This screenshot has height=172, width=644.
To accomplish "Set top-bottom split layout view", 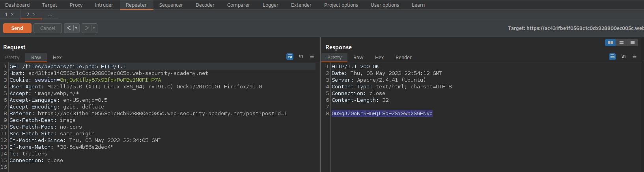I will 622,43.
